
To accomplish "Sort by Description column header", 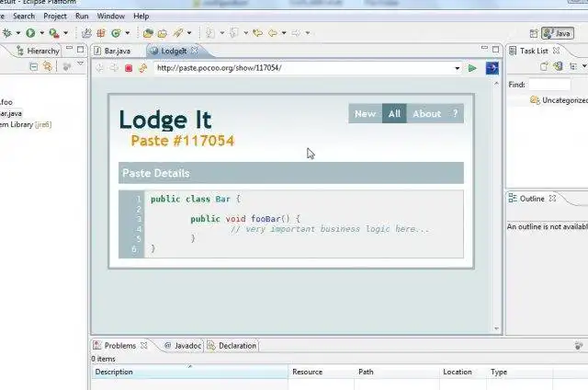I will pyautogui.click(x=190, y=372).
